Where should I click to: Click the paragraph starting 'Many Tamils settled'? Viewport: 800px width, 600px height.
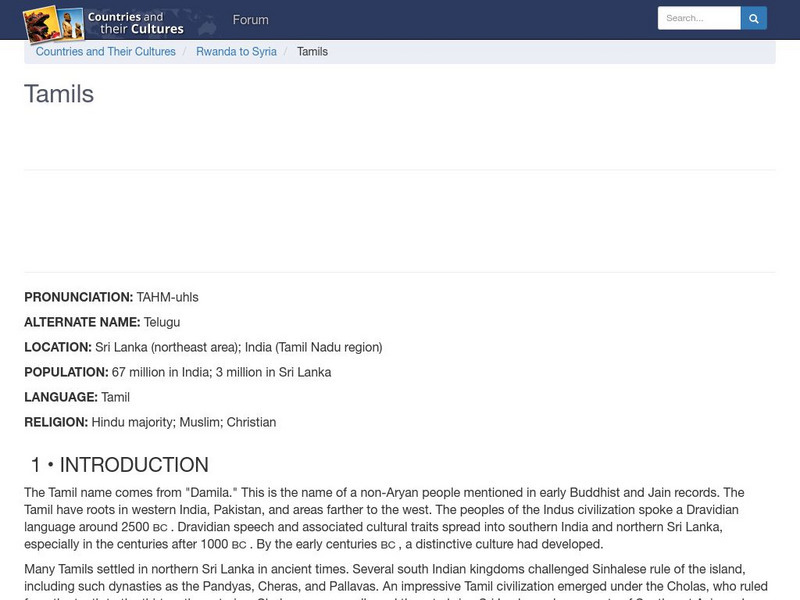[x=396, y=581]
